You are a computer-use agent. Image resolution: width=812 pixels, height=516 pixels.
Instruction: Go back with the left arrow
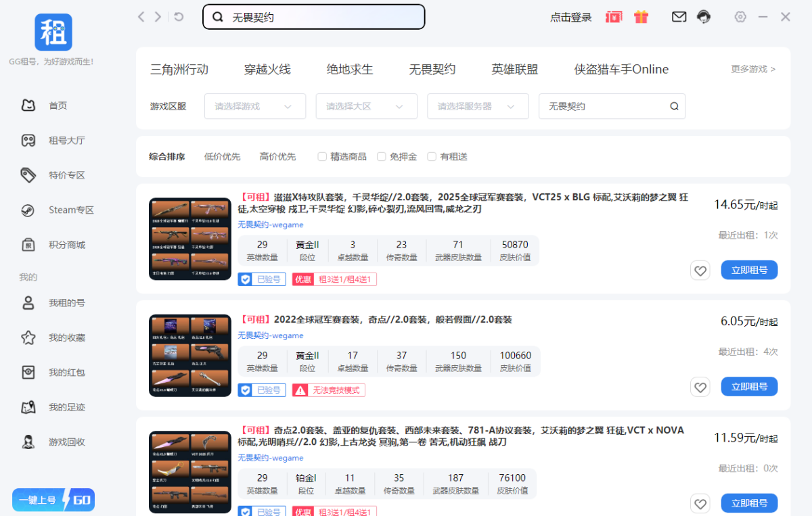[x=141, y=17]
